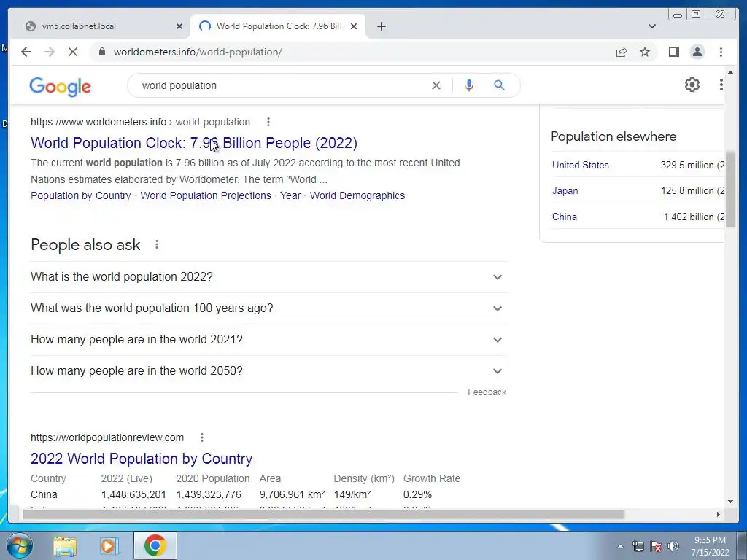Click the lock icon in address bar
Screen dimensions: 747x560
[x=102, y=52]
